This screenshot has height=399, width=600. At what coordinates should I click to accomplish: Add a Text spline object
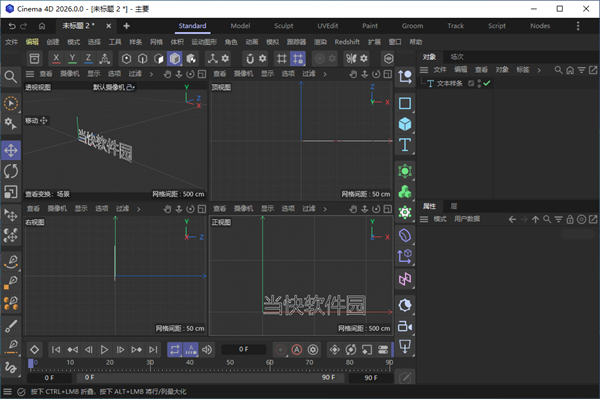(405, 145)
